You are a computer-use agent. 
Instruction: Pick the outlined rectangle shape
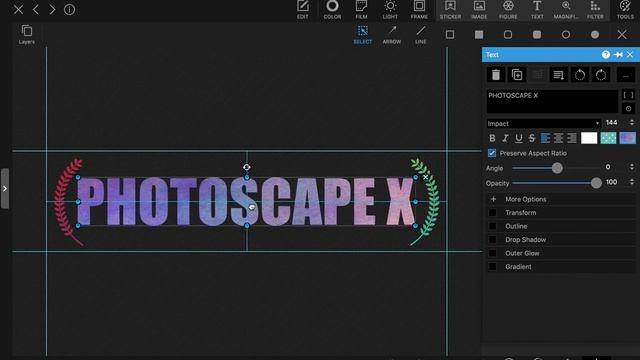click(450, 35)
